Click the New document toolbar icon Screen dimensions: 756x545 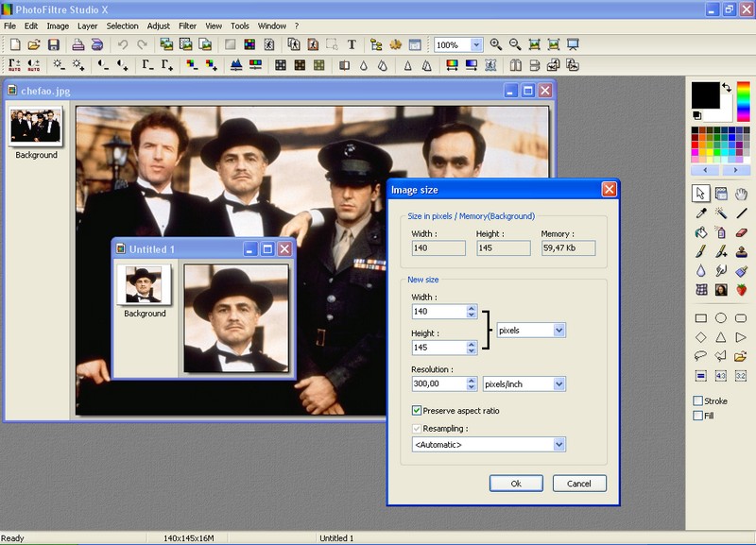click(x=15, y=44)
